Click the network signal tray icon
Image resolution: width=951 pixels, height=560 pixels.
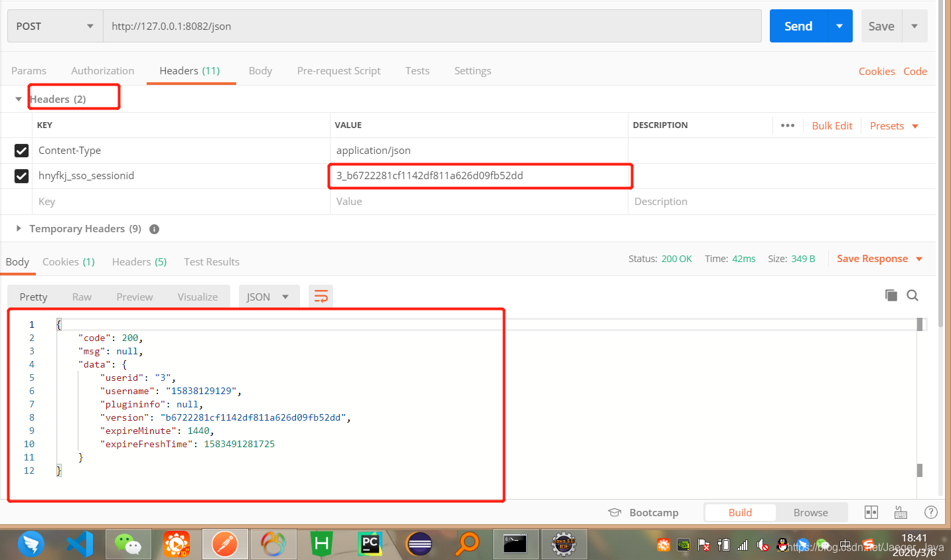[743, 545]
